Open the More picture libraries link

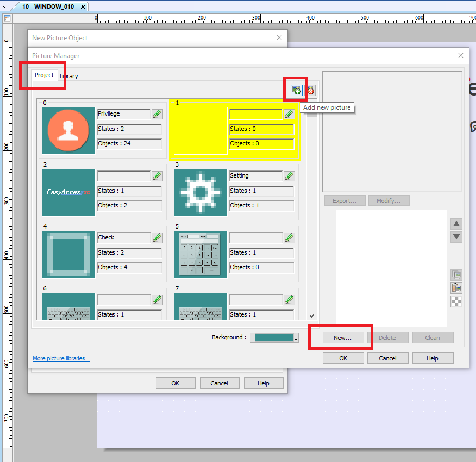coord(61,358)
